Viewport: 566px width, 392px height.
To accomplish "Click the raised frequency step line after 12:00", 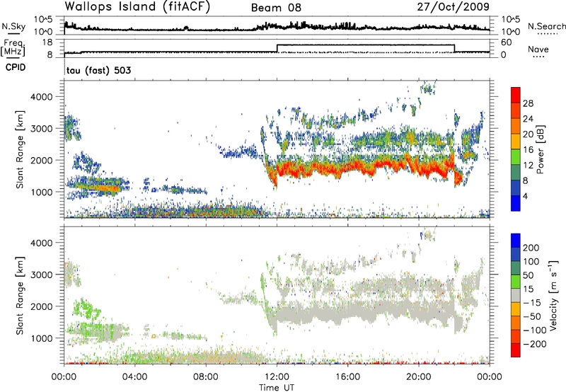I will click(366, 45).
